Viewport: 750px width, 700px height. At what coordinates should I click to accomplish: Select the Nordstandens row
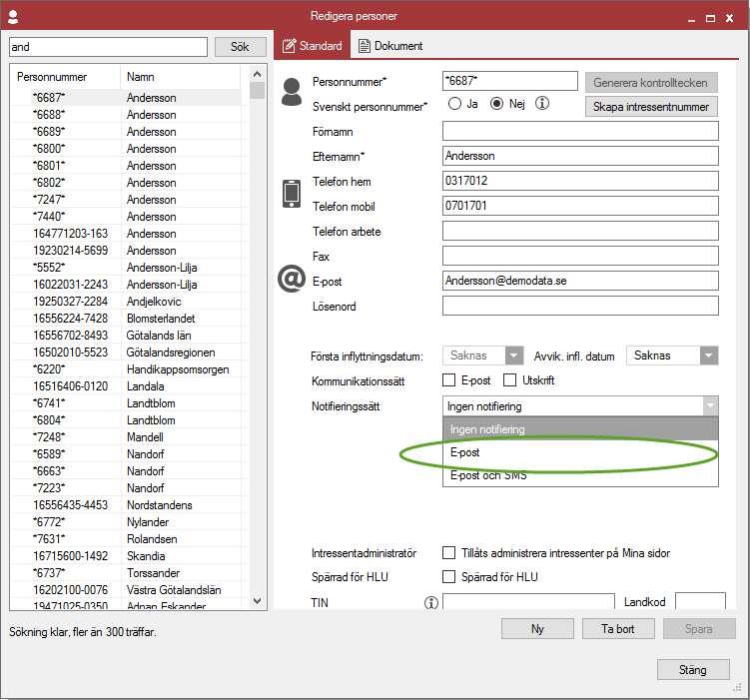coord(126,505)
